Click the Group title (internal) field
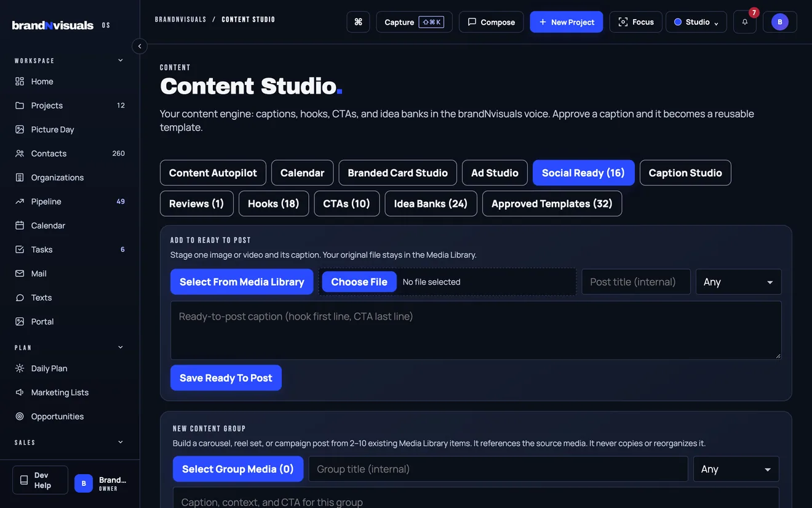 coord(498,469)
